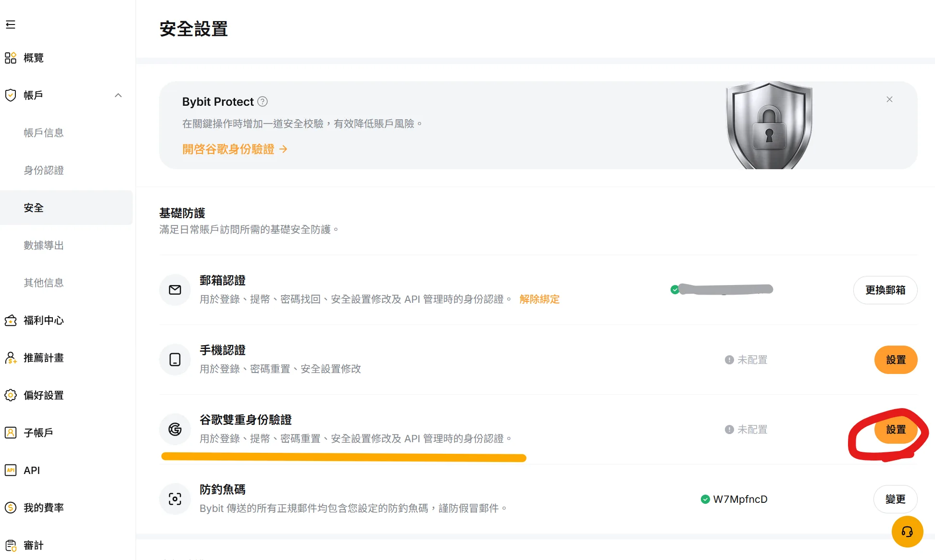Viewport: 935px width, 560px height.
Task: Click the 我的費率 dollar icon
Action: coord(11,508)
